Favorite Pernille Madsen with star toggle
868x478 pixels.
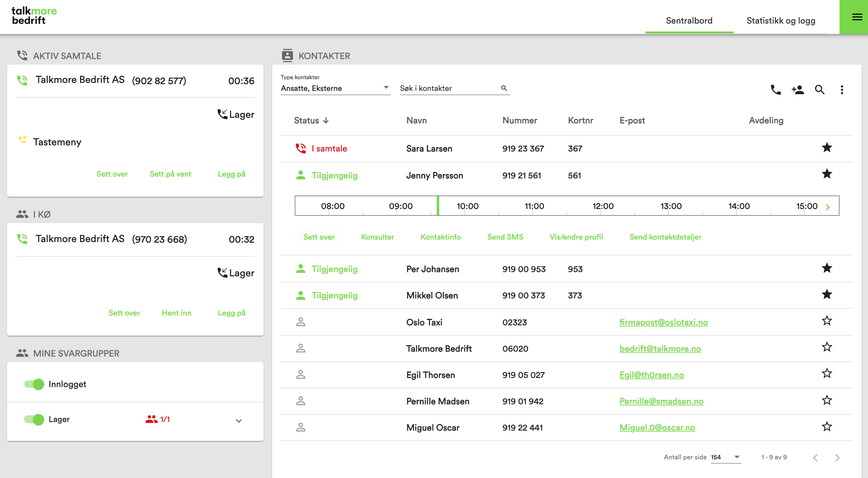pyautogui.click(x=827, y=401)
